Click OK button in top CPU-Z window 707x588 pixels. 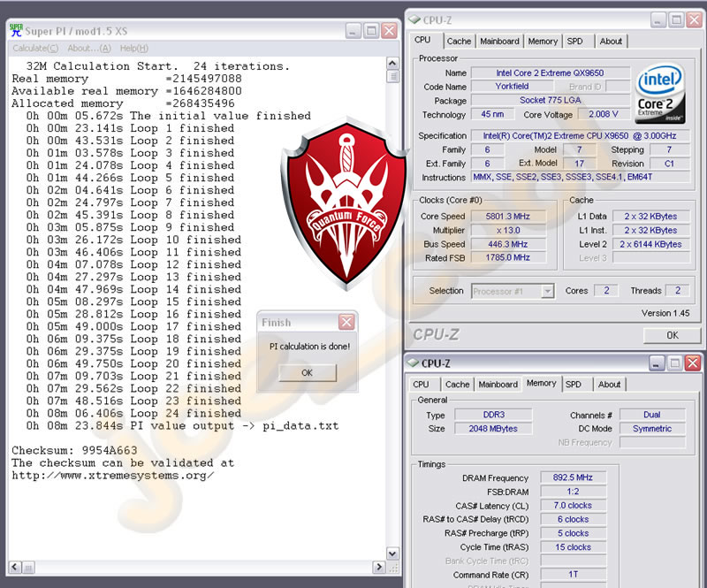click(672, 335)
